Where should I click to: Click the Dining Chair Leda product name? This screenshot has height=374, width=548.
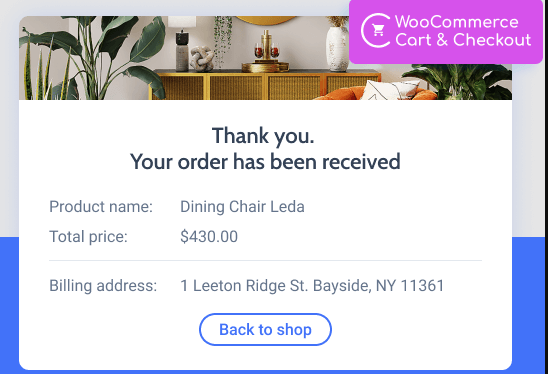[x=242, y=207]
